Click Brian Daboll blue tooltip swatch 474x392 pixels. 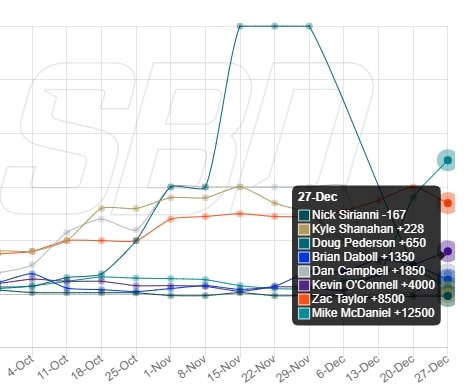(x=304, y=257)
